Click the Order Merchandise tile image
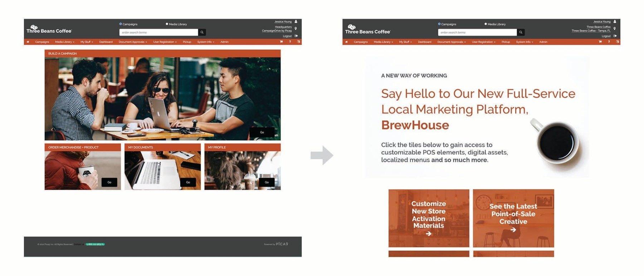644x276 pixels. point(83,170)
